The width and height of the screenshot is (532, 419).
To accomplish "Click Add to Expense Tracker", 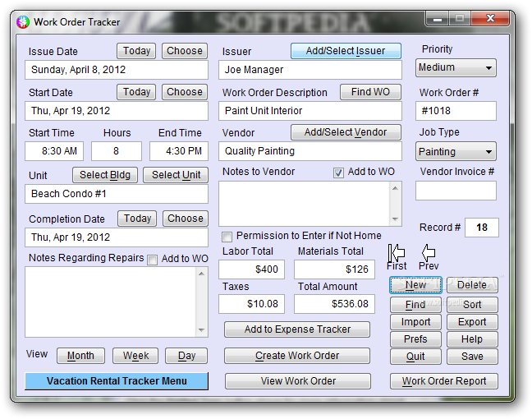I will [x=297, y=329].
